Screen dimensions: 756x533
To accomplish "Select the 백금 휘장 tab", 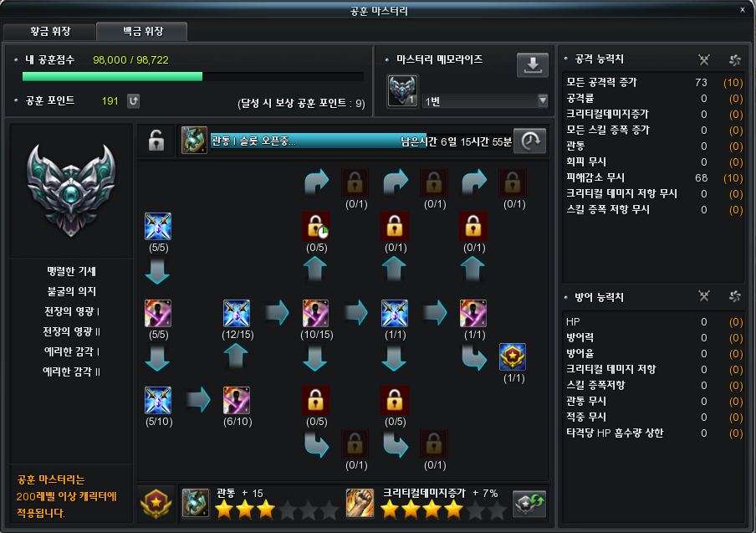I will click(x=142, y=31).
